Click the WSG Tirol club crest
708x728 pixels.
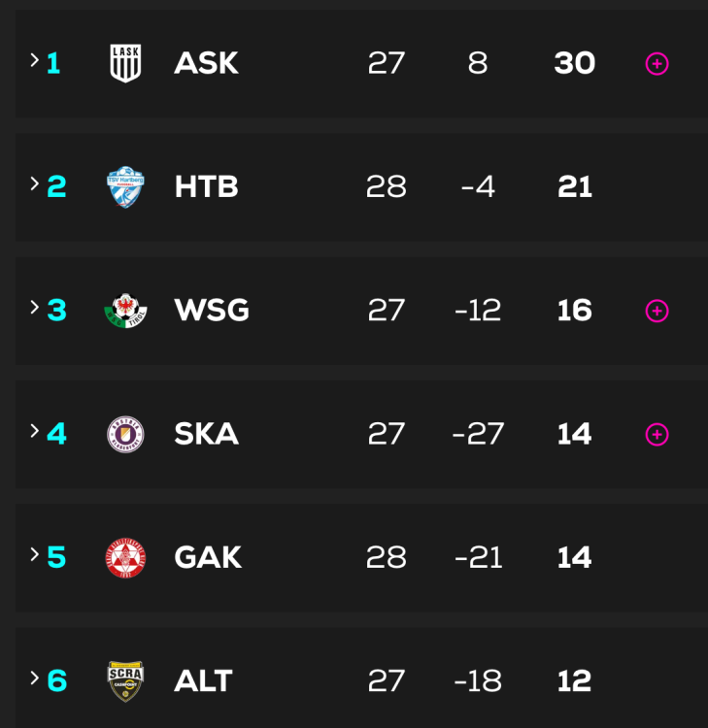[126, 311]
